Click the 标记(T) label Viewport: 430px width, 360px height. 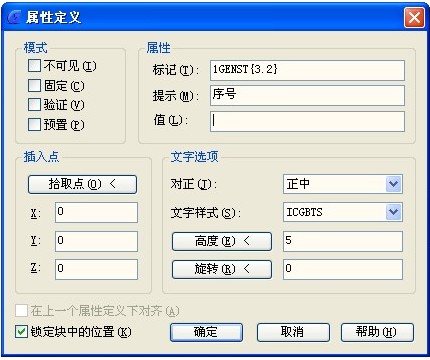click(x=175, y=70)
